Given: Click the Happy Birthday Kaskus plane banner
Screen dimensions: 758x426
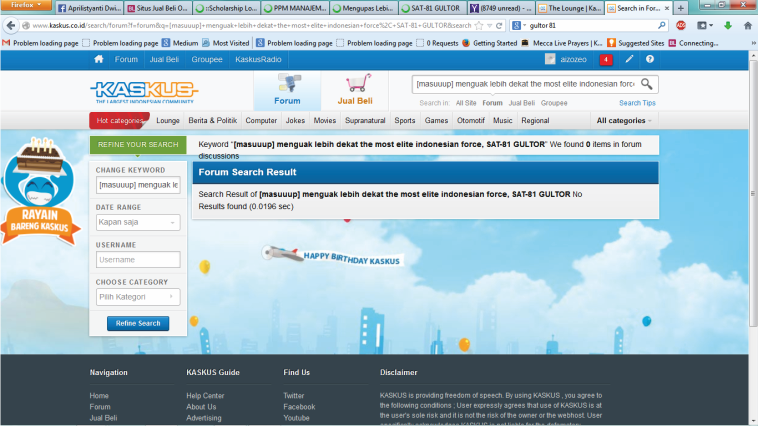Looking at the screenshot, I should 333,256.
